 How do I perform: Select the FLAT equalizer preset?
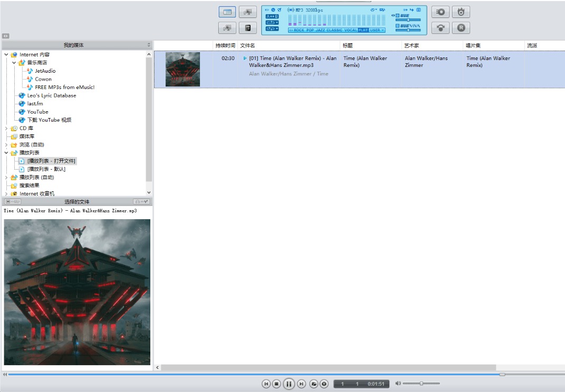click(363, 30)
